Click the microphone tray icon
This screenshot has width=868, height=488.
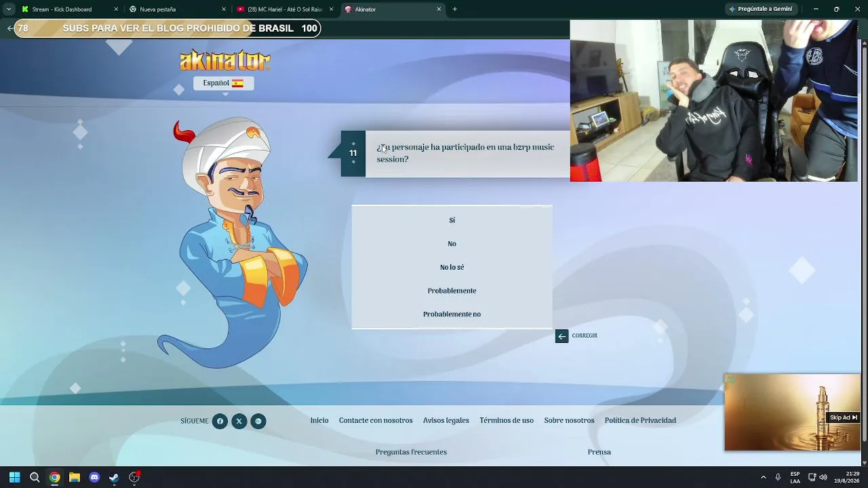tap(778, 477)
